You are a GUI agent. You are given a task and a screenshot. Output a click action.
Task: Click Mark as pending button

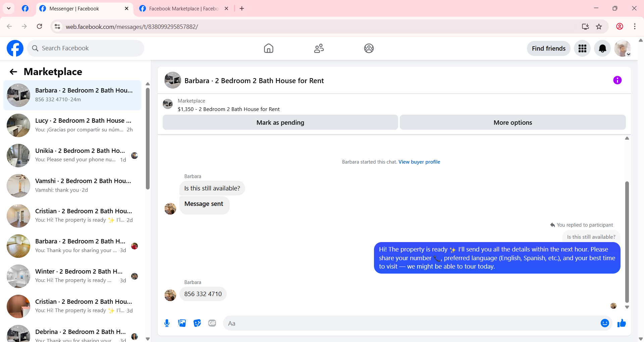(x=280, y=122)
